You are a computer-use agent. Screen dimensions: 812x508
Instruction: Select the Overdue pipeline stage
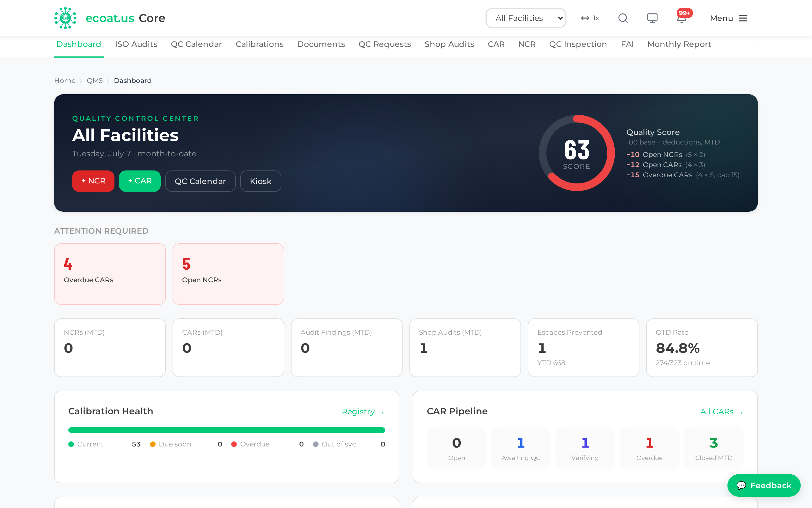pyautogui.click(x=650, y=448)
